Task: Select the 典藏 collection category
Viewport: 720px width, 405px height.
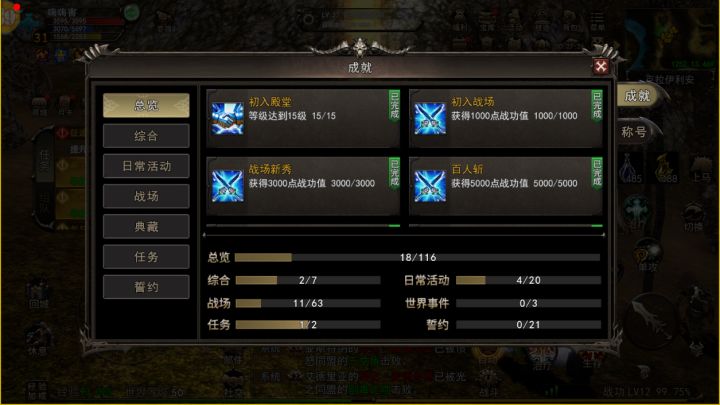Action: pos(146,226)
